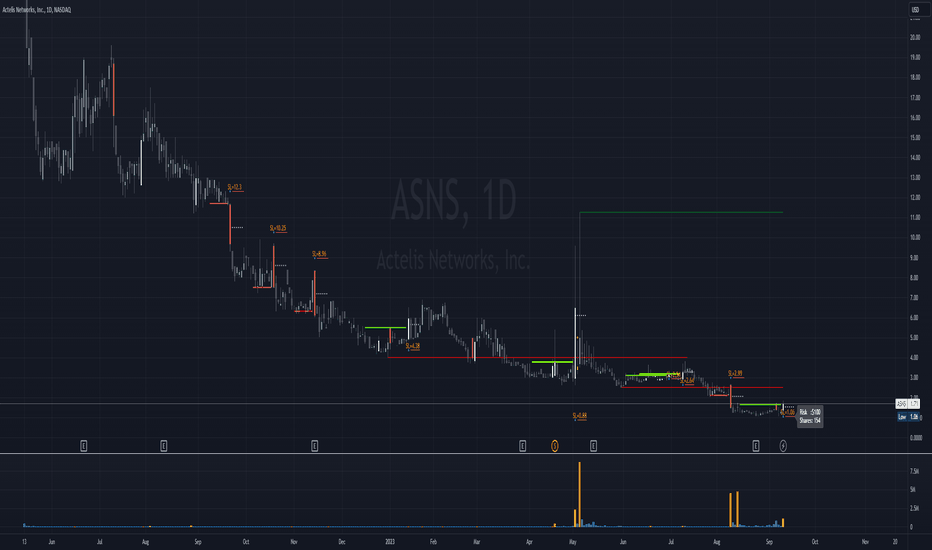Open the earnings marker from mid-May 2023

pyautogui.click(x=593, y=445)
